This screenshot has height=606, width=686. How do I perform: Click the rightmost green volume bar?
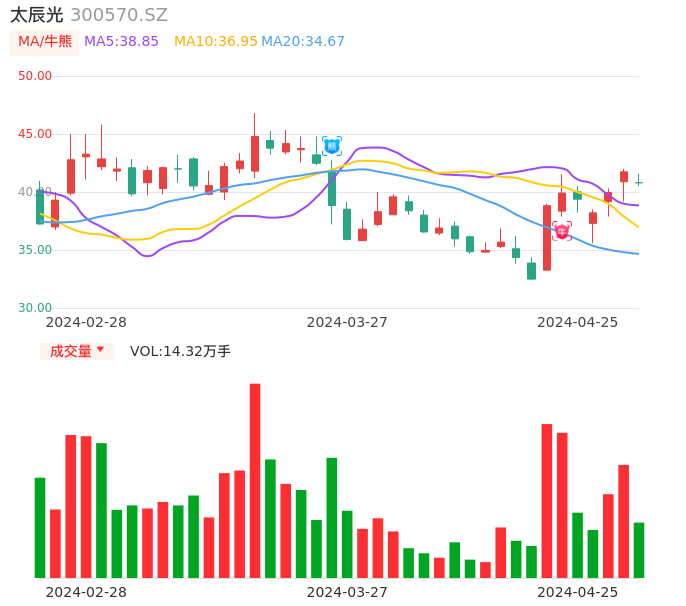coord(639,549)
